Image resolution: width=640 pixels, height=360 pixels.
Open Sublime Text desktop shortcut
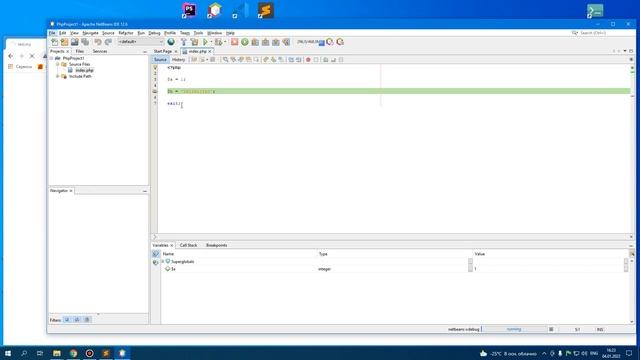[x=266, y=10]
